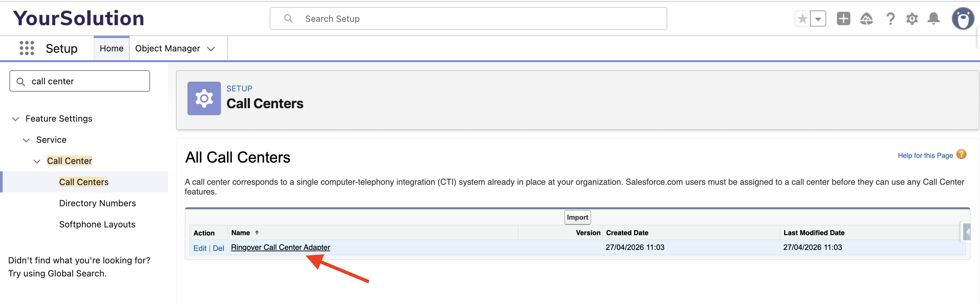Viewport: 980px width, 303px height.
Task: Click the Version column header
Action: [588, 232]
